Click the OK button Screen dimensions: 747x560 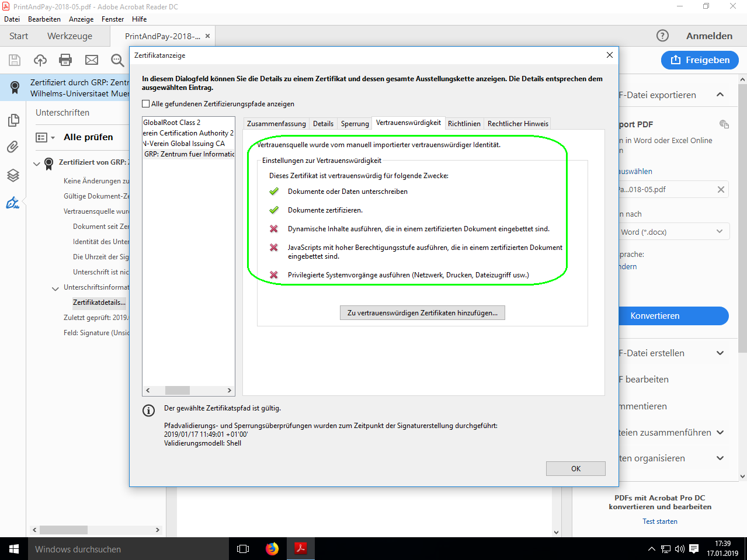[x=575, y=468]
